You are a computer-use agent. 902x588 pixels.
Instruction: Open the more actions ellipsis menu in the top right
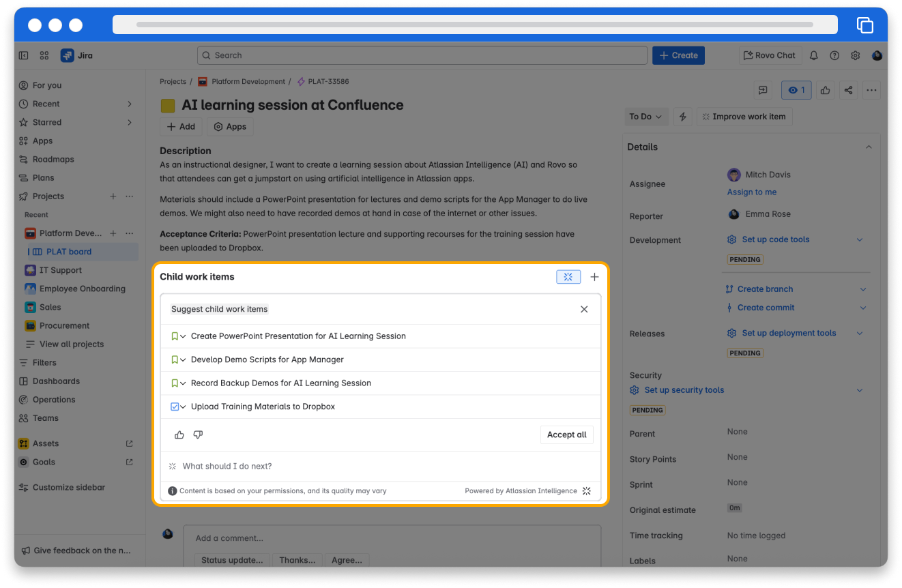871,90
